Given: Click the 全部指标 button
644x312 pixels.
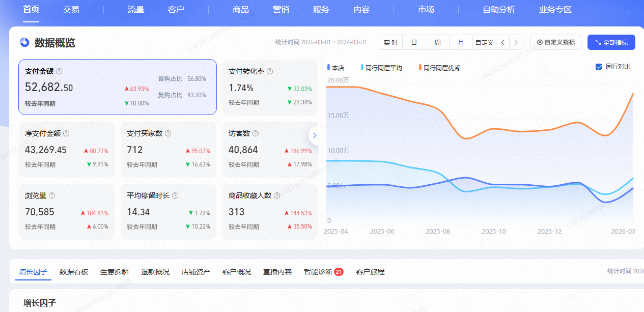Looking at the screenshot, I should tap(611, 42).
